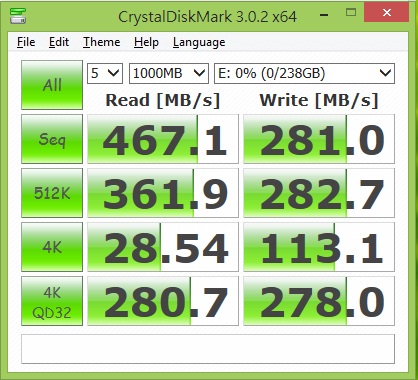This screenshot has height=380, width=418.
Task: Start the 512K random test
Action: (x=52, y=193)
